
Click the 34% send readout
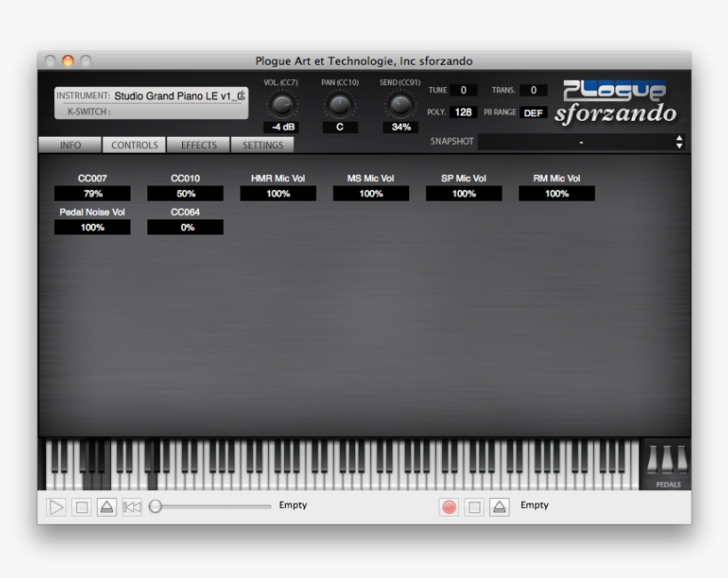click(400, 127)
